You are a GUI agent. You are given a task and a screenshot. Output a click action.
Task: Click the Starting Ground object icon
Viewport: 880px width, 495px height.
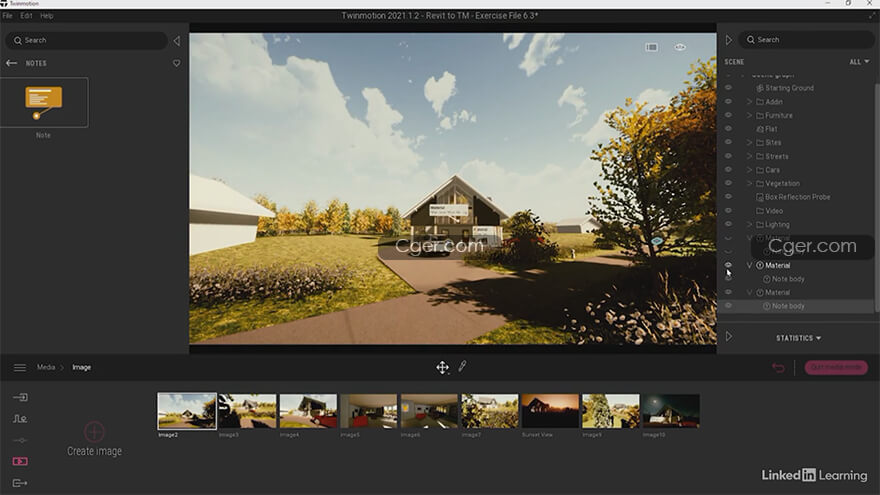(x=759, y=88)
